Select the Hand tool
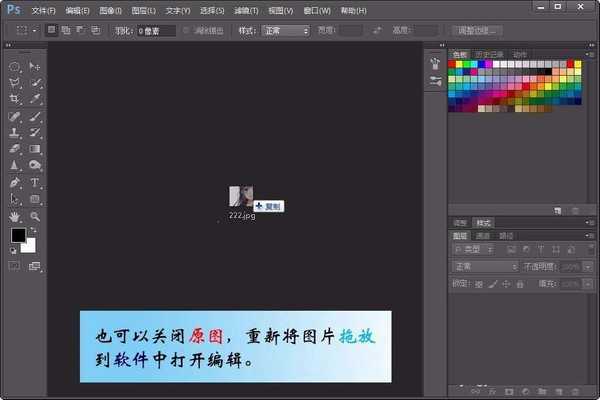Viewport: 600px width, 400px height. click(15, 216)
